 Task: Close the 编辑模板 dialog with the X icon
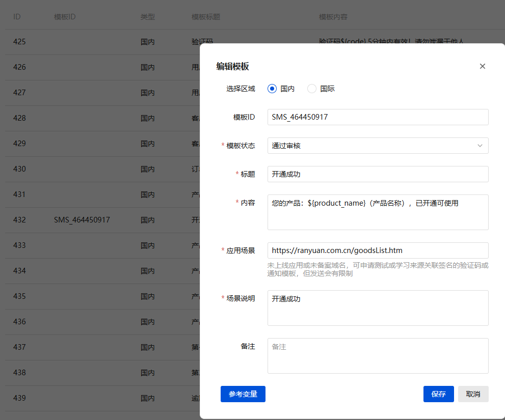coord(482,66)
